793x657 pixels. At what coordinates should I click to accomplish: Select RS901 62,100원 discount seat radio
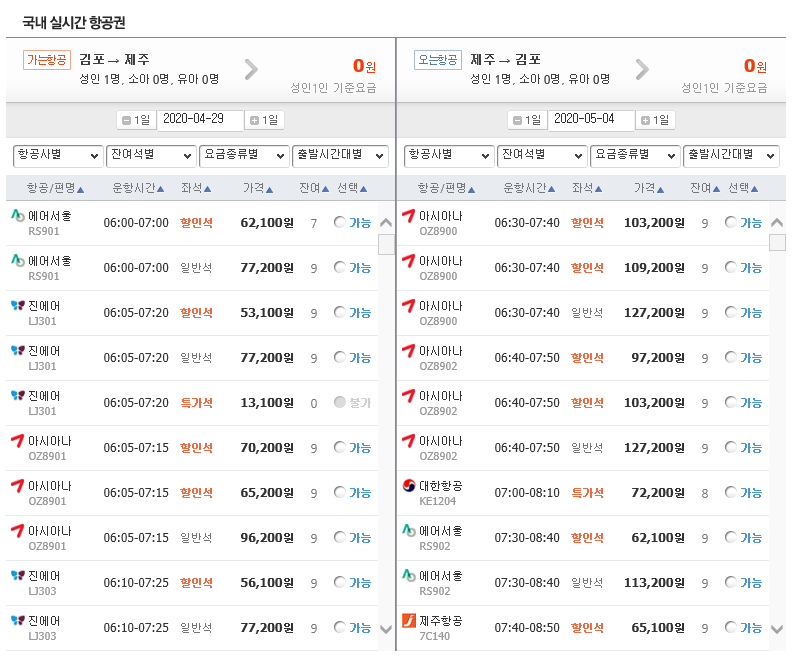pyautogui.click(x=340, y=222)
